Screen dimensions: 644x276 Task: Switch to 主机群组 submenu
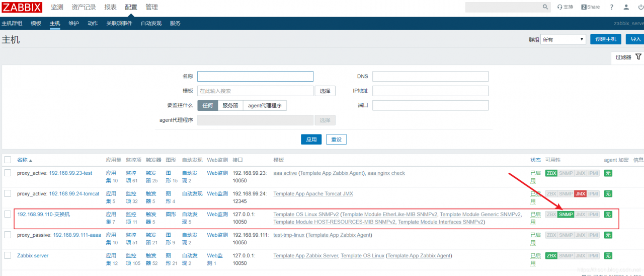[x=12, y=23]
